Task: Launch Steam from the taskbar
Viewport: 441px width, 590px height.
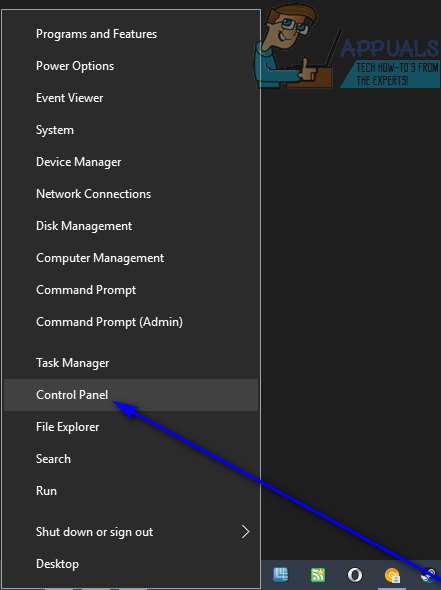Action: 430,575
